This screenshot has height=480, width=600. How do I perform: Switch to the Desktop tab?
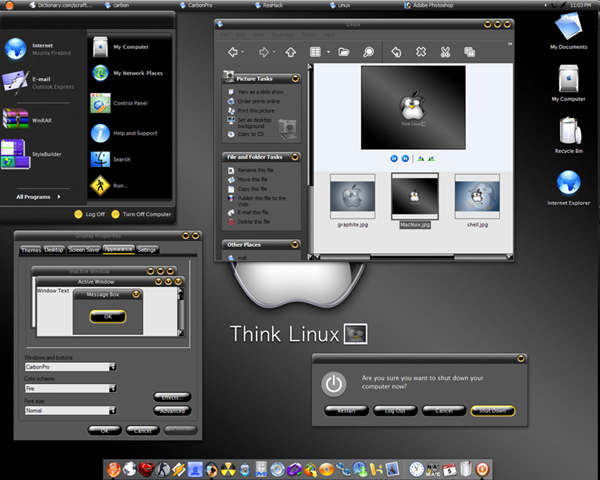54,250
